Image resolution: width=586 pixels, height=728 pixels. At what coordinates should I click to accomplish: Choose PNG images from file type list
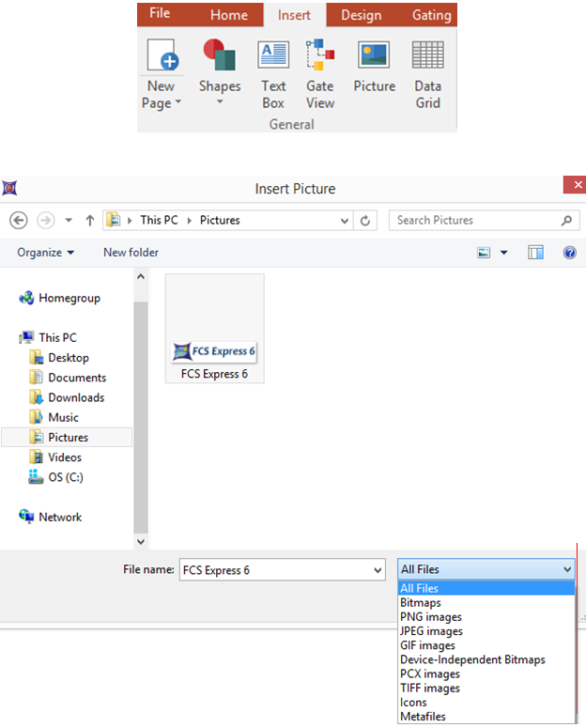click(x=431, y=617)
